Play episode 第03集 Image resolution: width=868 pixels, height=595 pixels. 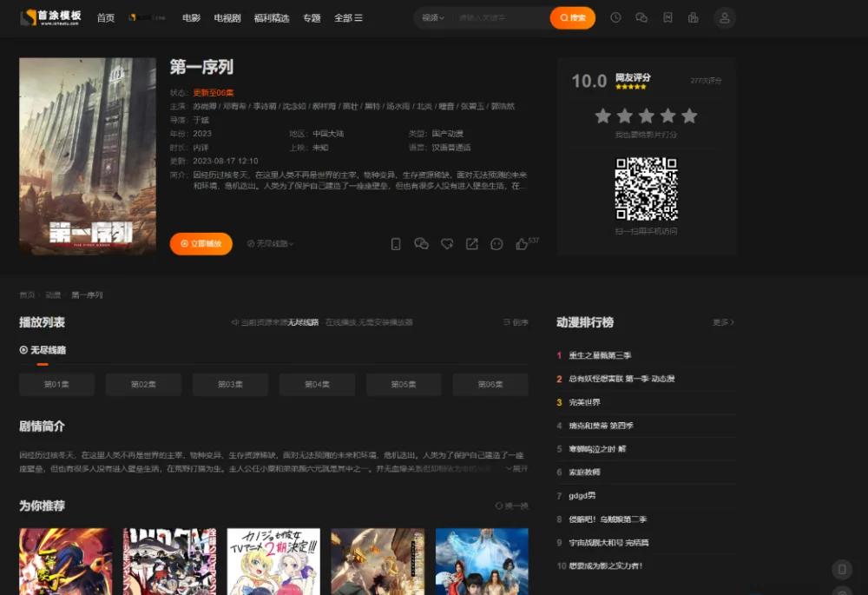click(x=230, y=384)
